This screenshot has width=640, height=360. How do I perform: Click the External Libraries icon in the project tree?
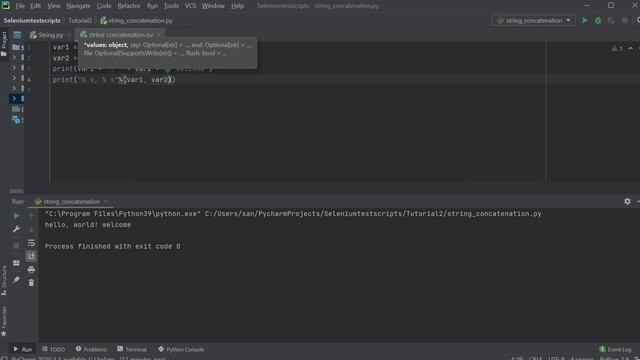[16, 109]
